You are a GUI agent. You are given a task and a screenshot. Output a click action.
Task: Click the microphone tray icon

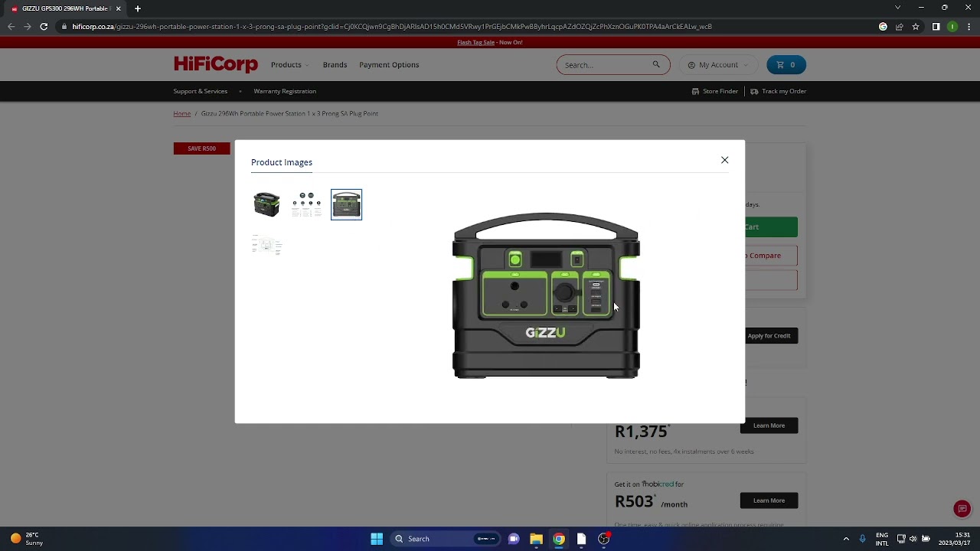coord(862,539)
